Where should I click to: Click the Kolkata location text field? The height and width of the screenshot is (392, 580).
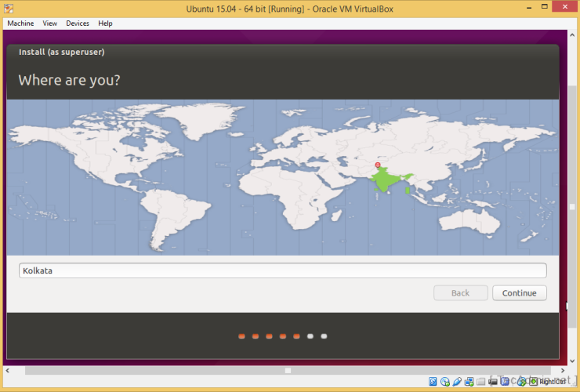[282, 270]
